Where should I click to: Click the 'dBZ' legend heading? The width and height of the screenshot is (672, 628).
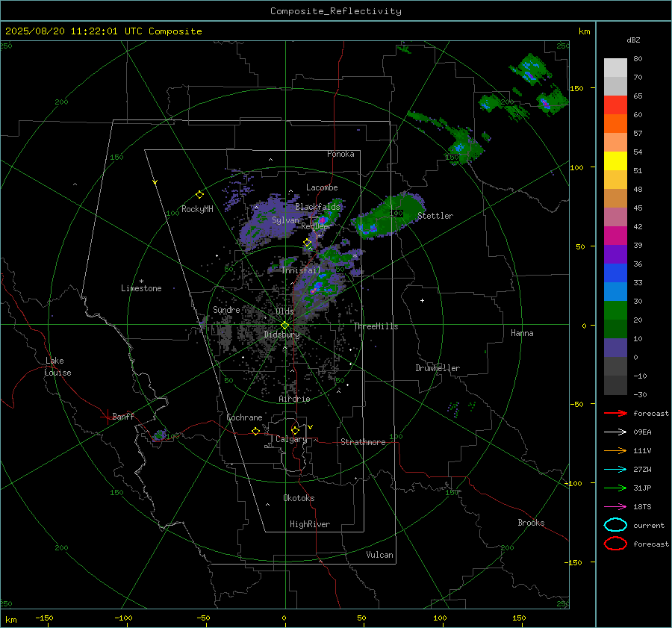[633, 40]
